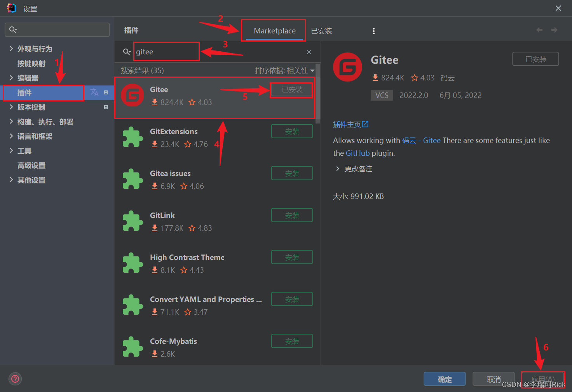Cancel with the 取消 button
Image resolution: width=572 pixels, height=392 pixels.
pyautogui.click(x=494, y=379)
